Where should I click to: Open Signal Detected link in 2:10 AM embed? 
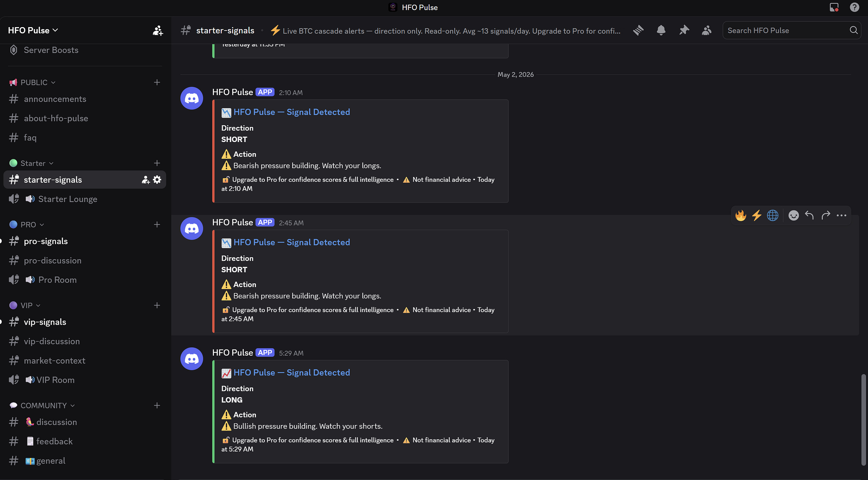tap(292, 112)
